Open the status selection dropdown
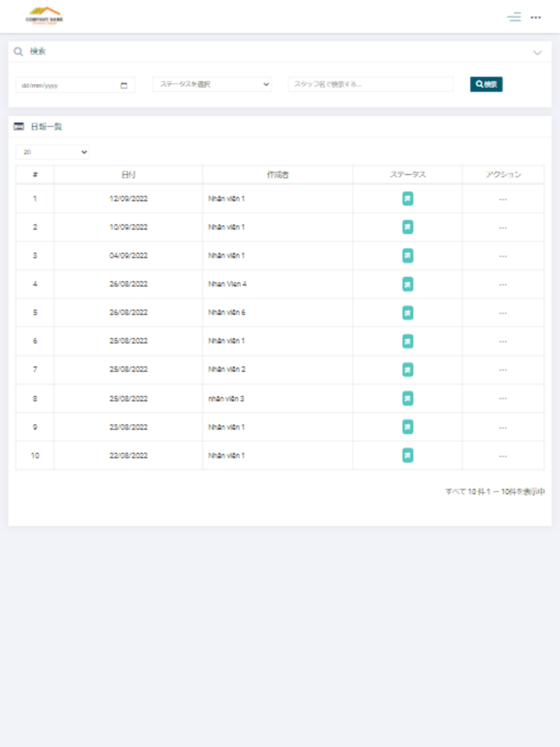The image size is (560, 747). 212,84
